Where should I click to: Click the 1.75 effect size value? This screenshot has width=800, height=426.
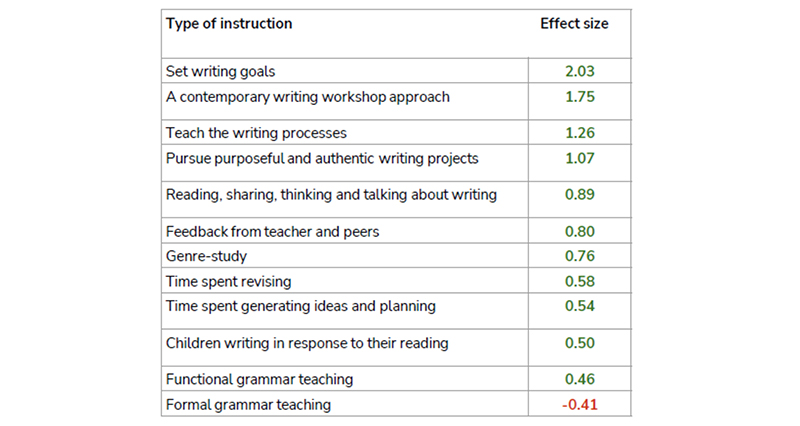click(580, 96)
